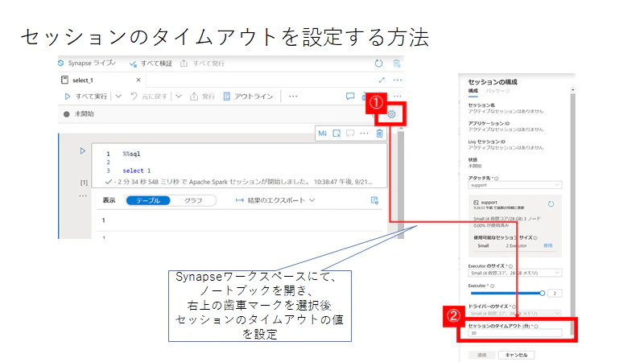The width and height of the screenshot is (644, 362).
Task: Switch result view to テーブル
Action: (x=148, y=200)
